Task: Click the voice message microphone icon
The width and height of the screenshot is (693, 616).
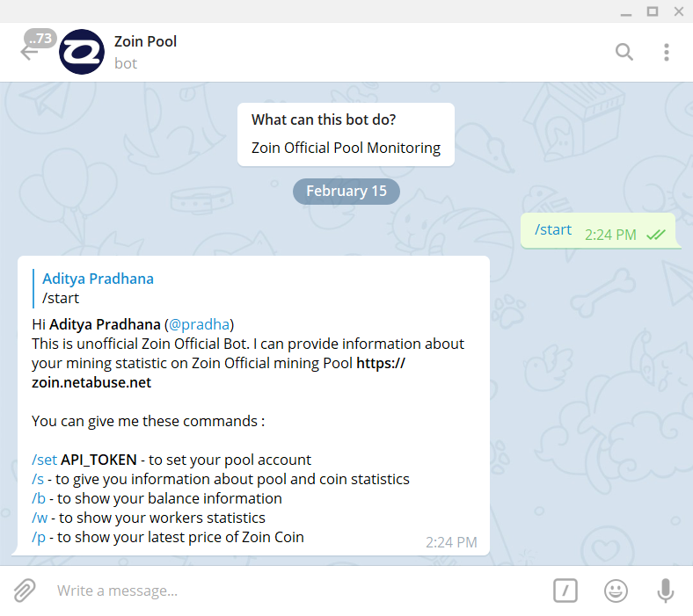Action: coord(665,591)
